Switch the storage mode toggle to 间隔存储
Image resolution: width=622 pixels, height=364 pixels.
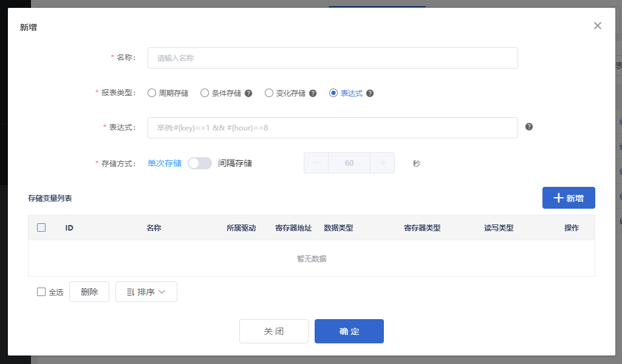click(x=200, y=163)
